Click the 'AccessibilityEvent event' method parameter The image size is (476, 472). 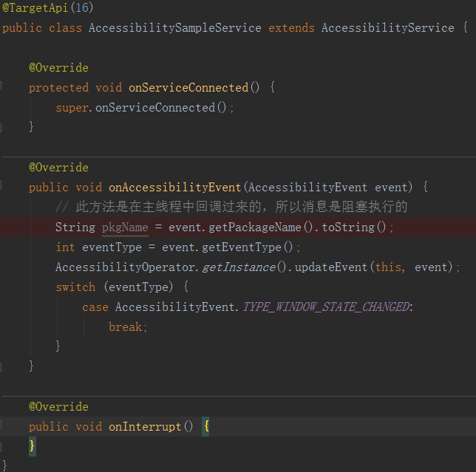(330, 188)
